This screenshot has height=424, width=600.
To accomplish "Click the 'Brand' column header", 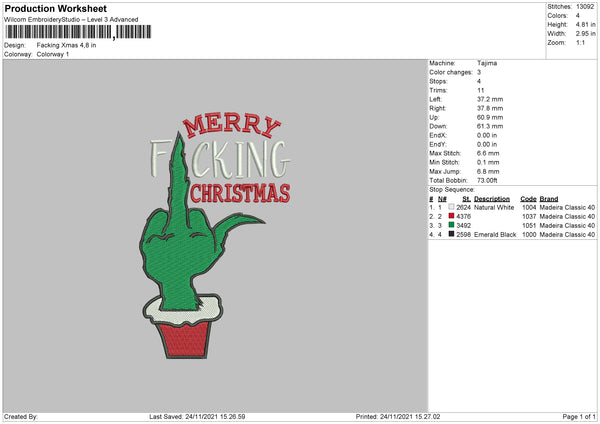I will point(549,199).
